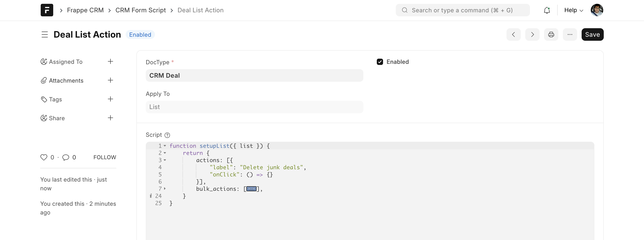Viewport: 644px width, 240px height.
Task: Click "Delete junk deals" string in code
Action: click(x=271, y=167)
